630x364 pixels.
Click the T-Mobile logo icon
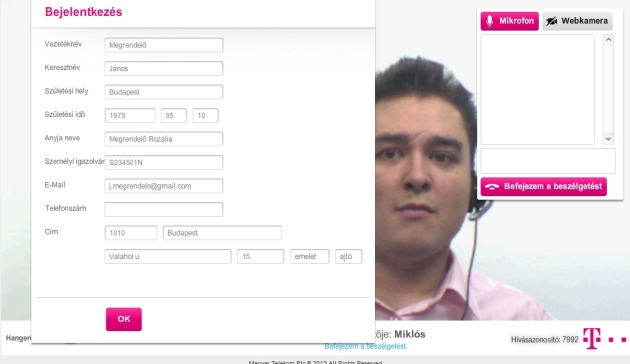(604, 338)
